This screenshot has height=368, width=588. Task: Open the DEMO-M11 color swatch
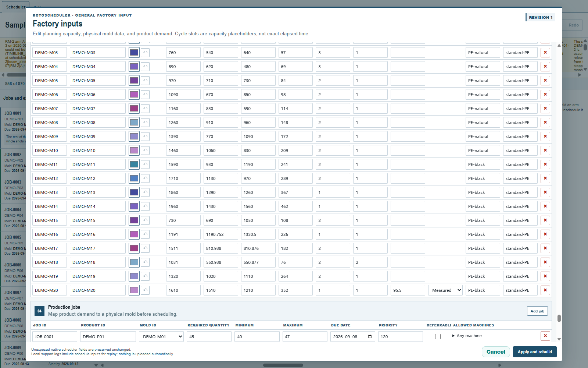coord(134,164)
